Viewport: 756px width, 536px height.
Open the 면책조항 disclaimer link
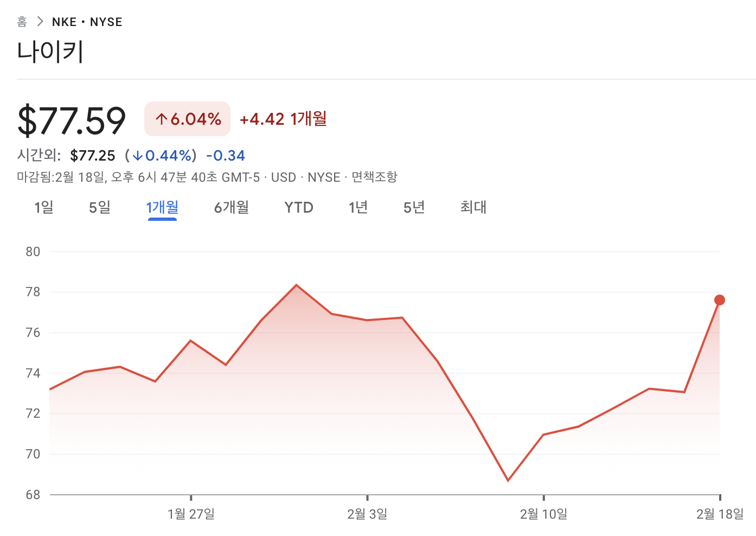pyautogui.click(x=375, y=177)
